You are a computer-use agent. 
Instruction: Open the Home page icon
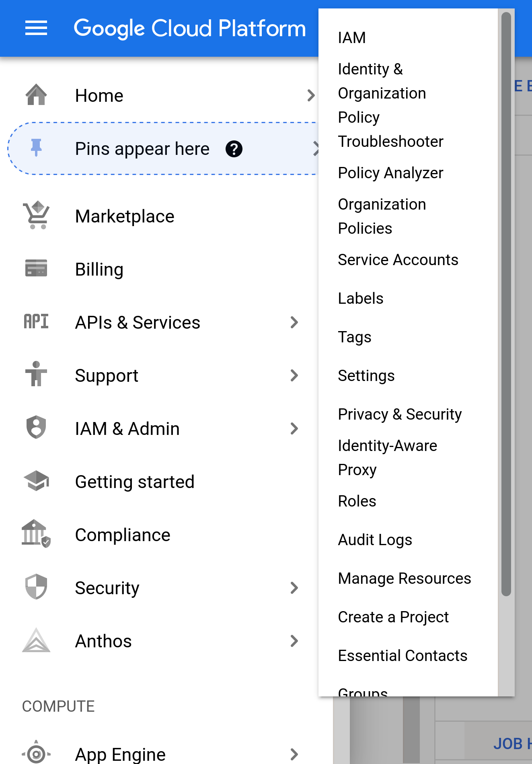point(36,95)
